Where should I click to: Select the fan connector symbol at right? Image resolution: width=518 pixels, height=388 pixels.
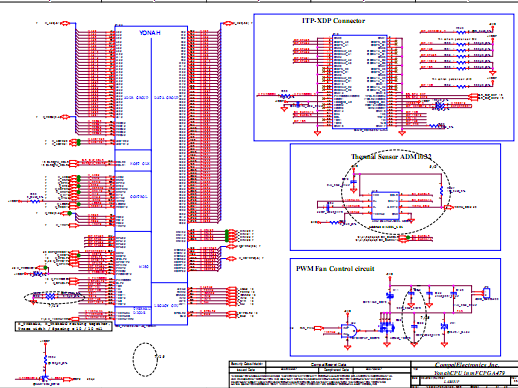coord(487,292)
